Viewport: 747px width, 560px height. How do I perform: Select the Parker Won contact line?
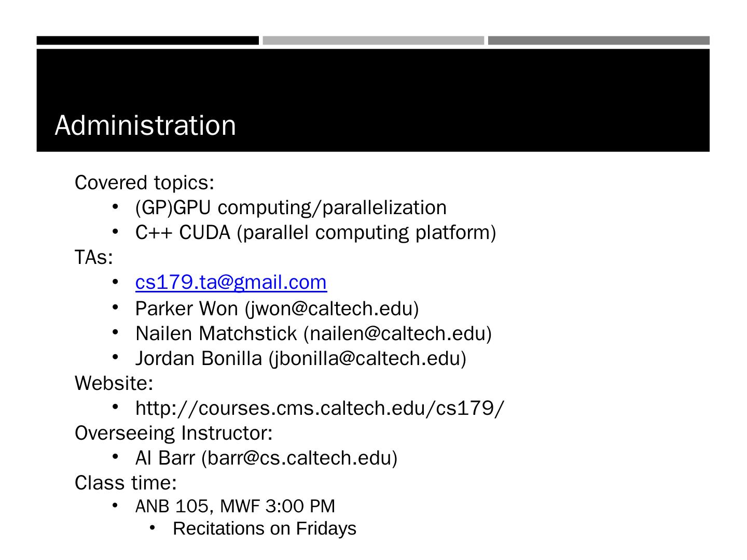click(x=277, y=309)
